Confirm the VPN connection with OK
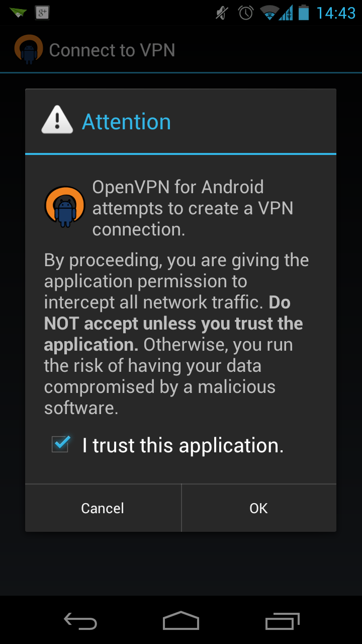The width and height of the screenshot is (362, 644). 259,508
